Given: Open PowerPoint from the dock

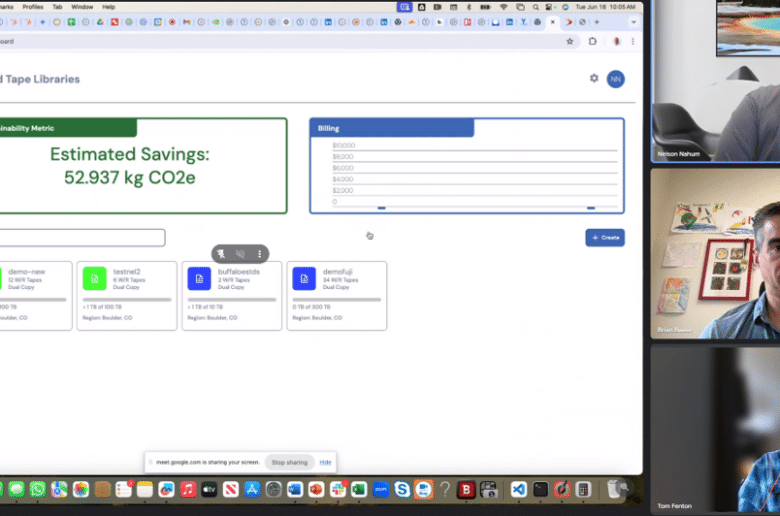Looking at the screenshot, I should pyautogui.click(x=316, y=490).
